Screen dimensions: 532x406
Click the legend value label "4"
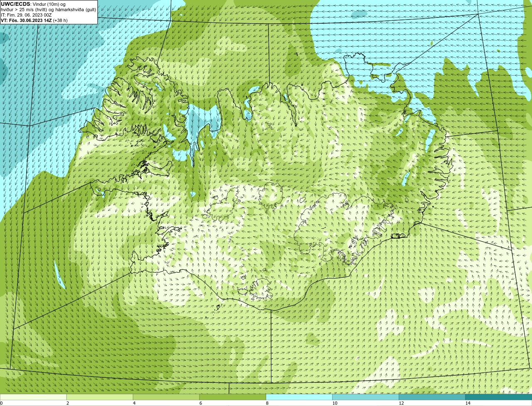coord(134,403)
